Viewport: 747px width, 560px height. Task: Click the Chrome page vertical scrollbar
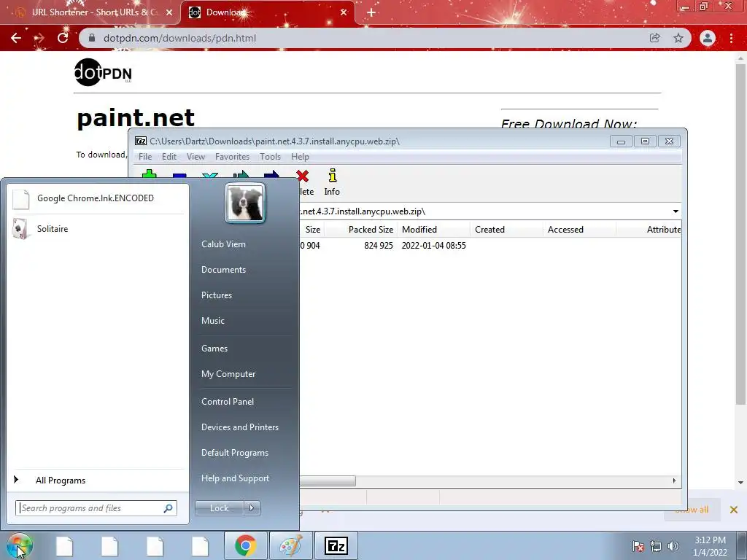[740, 233]
